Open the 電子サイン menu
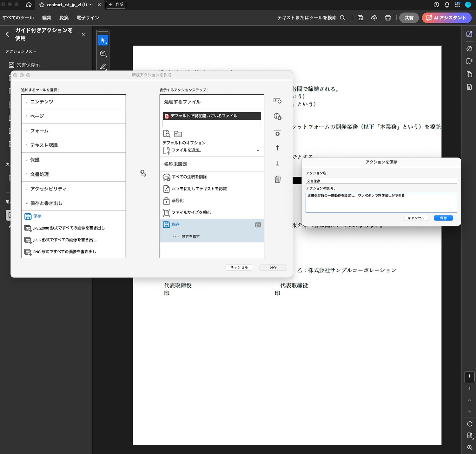The height and width of the screenshot is (454, 476). (88, 18)
